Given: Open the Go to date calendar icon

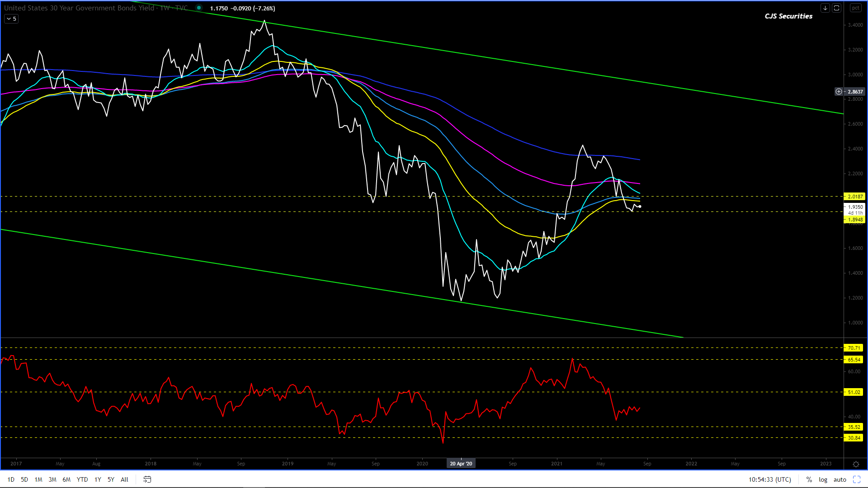Looking at the screenshot, I should [x=147, y=479].
